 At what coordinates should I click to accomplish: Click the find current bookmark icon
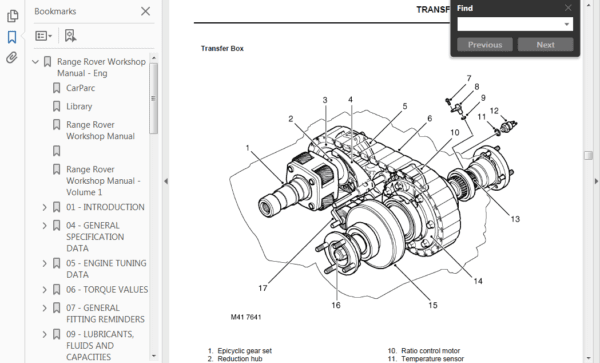click(x=70, y=36)
